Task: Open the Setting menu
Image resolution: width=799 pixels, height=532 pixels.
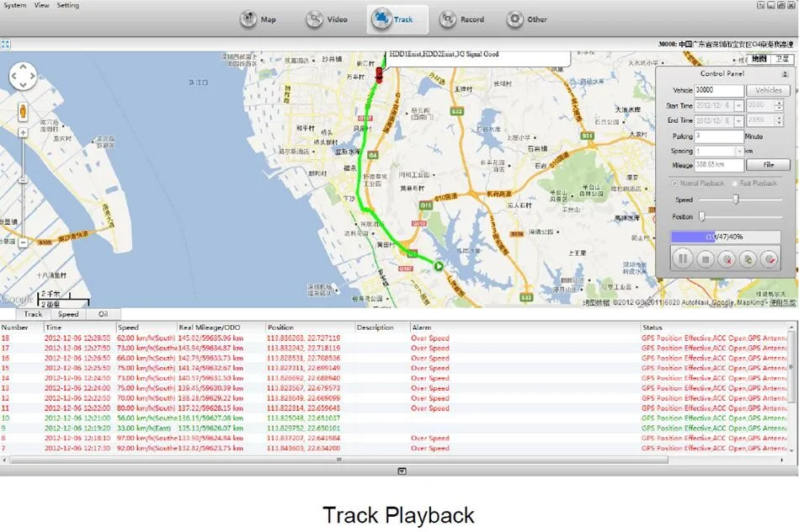Action: [67, 5]
